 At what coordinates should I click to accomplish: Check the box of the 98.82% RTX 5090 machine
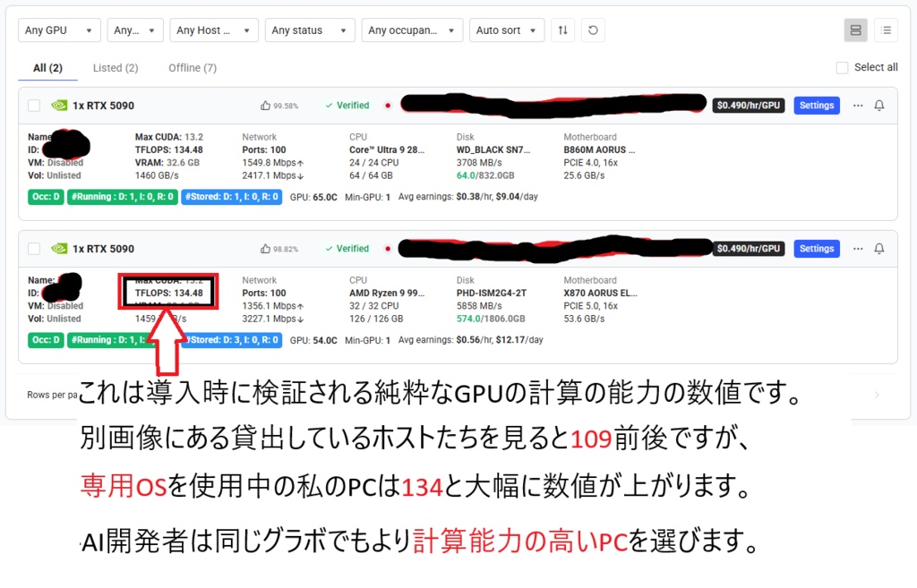click(x=34, y=249)
